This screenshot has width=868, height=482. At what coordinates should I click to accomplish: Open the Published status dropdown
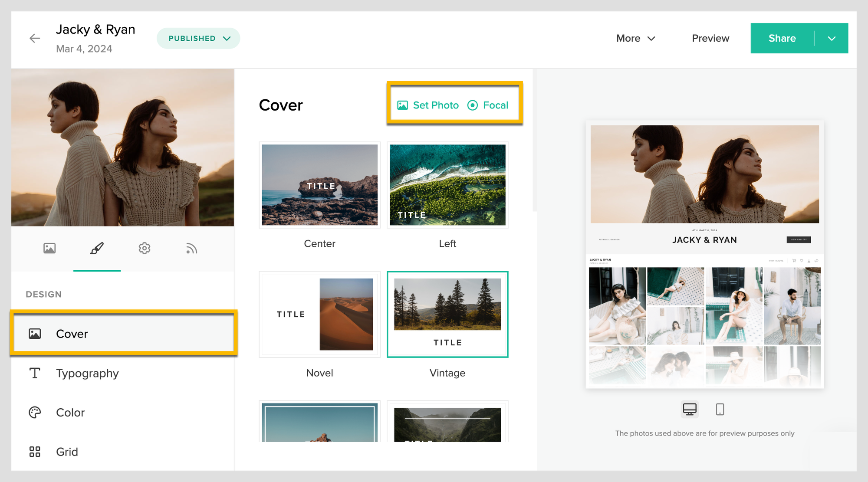pyautogui.click(x=198, y=38)
